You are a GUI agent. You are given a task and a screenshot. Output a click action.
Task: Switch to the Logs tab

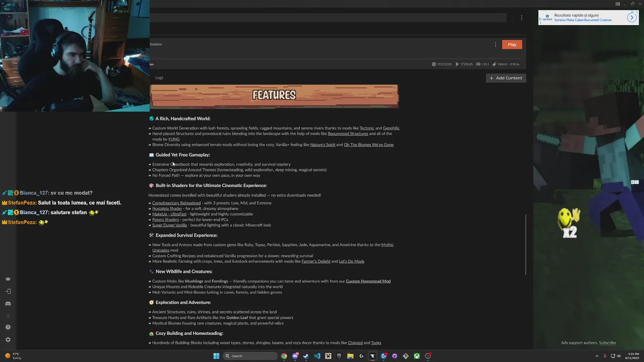click(159, 77)
